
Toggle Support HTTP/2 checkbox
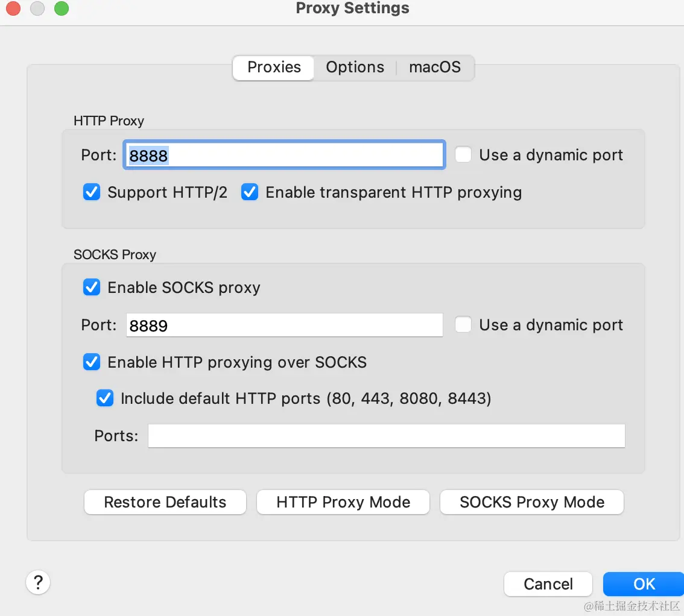coord(92,192)
